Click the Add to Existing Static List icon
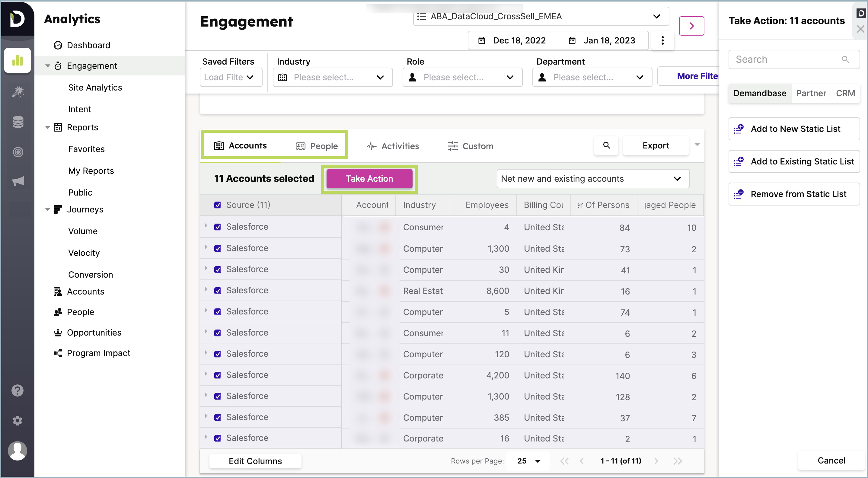Viewport: 868px width, 478px height. pyautogui.click(x=739, y=161)
